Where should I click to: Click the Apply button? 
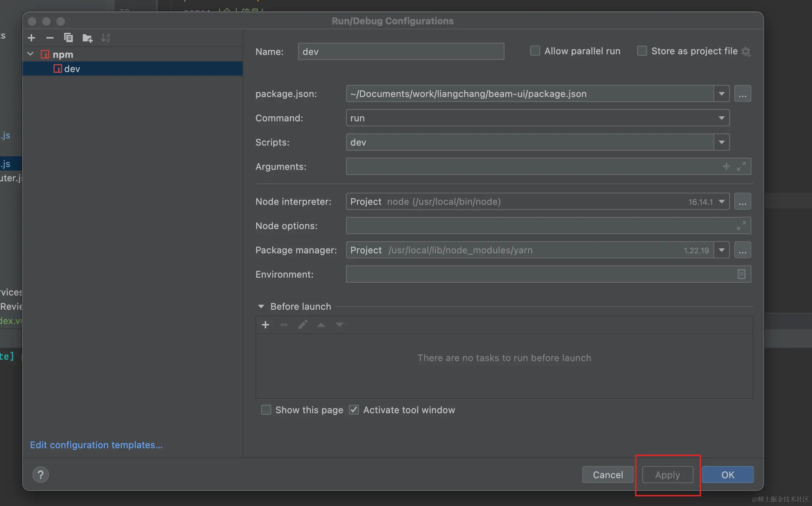[668, 475]
